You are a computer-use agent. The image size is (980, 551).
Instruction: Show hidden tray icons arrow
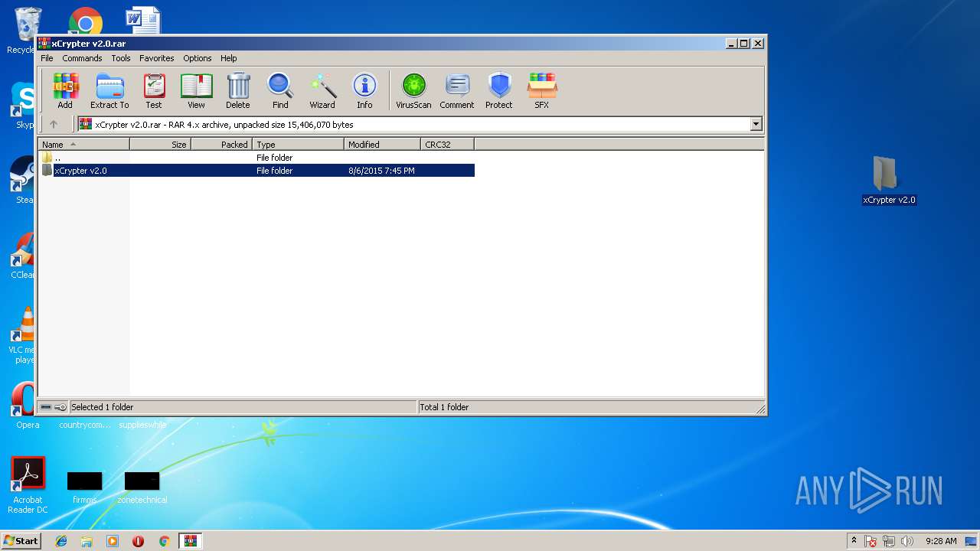click(x=854, y=540)
